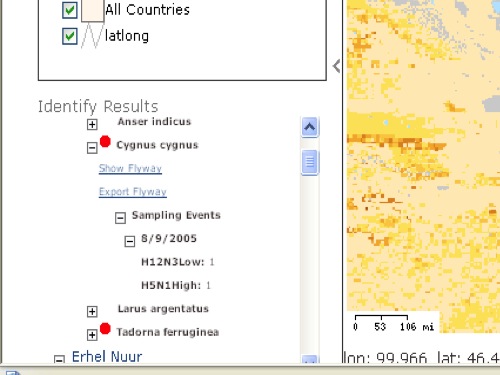Click the latlong line symbol icon
The width and height of the screenshot is (500, 375).
click(91, 36)
